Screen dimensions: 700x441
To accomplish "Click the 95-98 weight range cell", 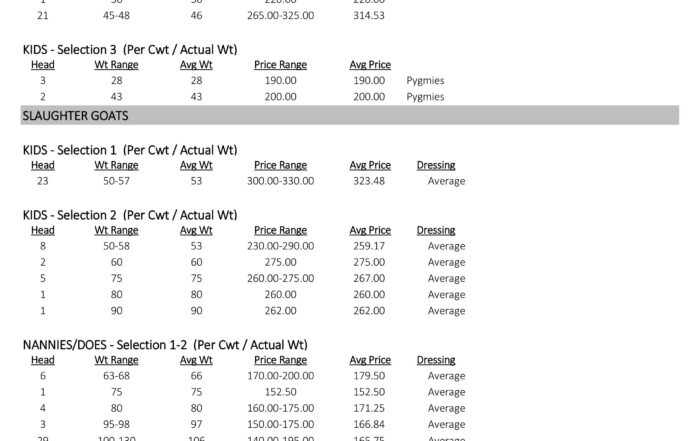I will 116,424.
